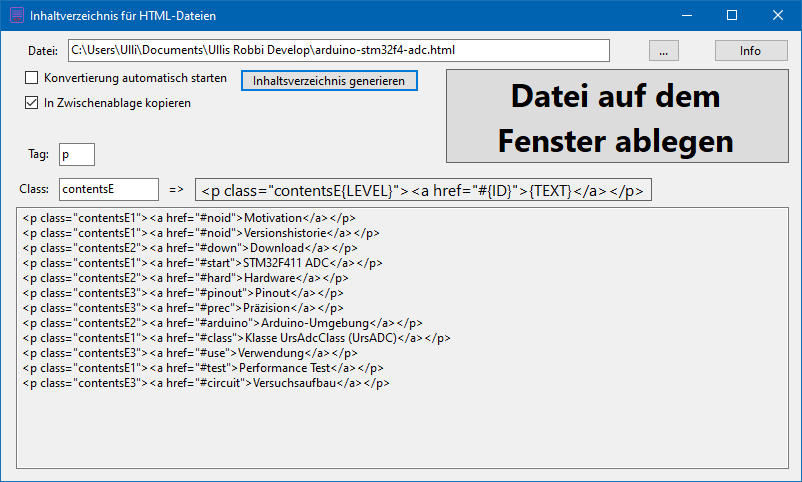This screenshot has width=802, height=482.
Task: Click the Datei auf dem Fenster ablegen area
Action: coord(617,116)
